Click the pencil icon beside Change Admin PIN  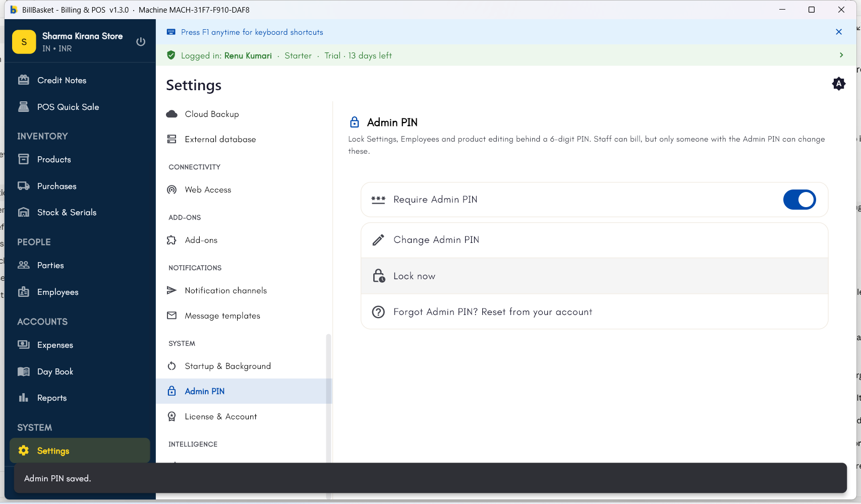coord(378,240)
